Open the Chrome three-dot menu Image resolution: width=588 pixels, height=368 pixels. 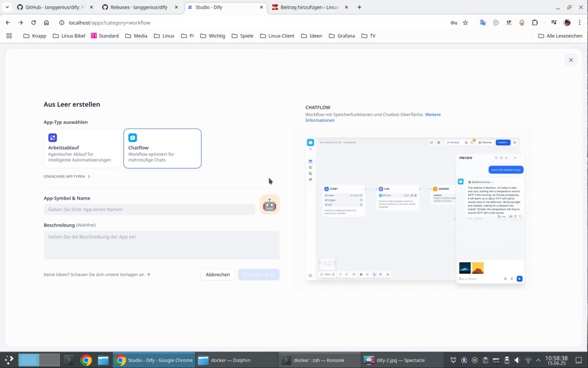(579, 22)
